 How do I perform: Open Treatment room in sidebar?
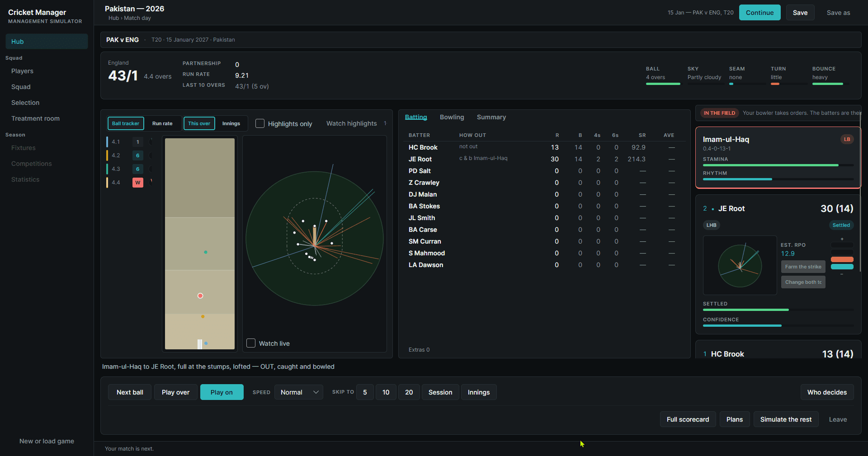click(47, 118)
